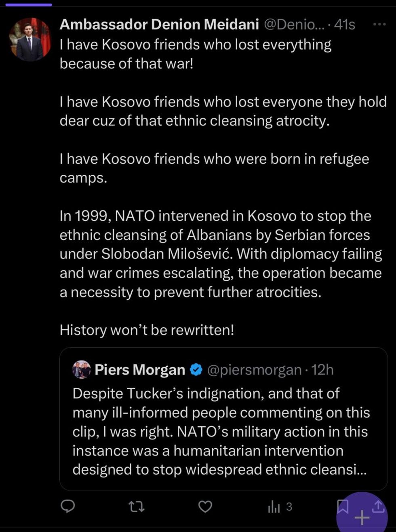Open the three-dot more options menu

(x=379, y=25)
